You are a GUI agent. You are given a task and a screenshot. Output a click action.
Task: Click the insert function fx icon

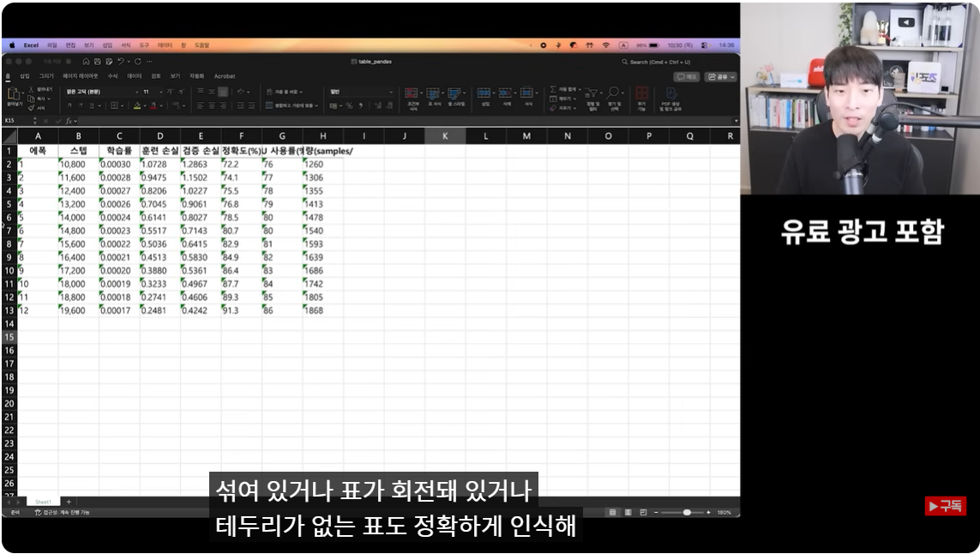point(69,121)
